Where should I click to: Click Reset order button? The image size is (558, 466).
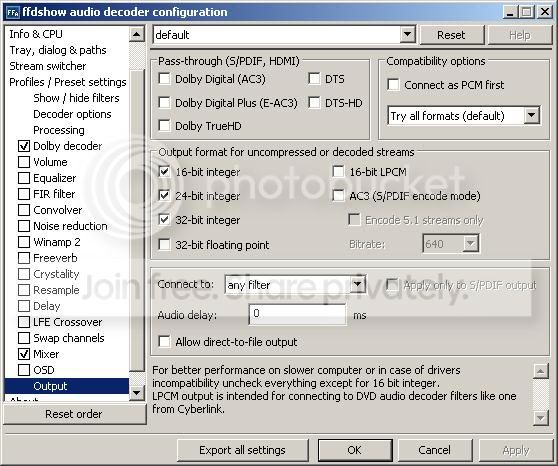74,414
